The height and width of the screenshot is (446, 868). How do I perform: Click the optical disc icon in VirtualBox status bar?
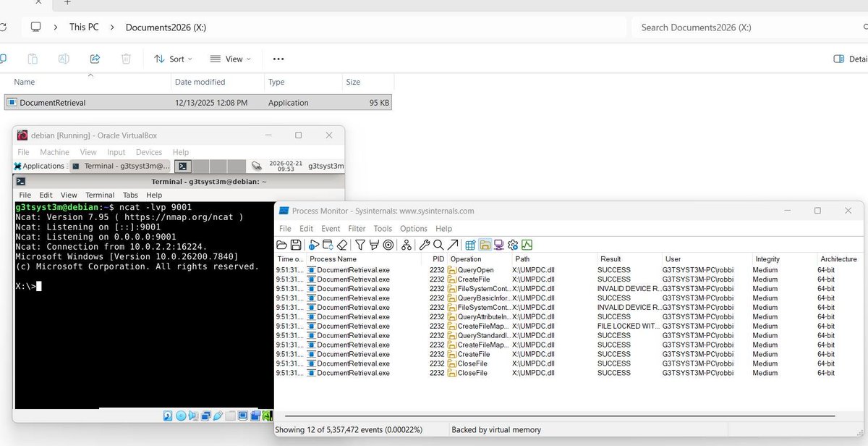(181, 416)
